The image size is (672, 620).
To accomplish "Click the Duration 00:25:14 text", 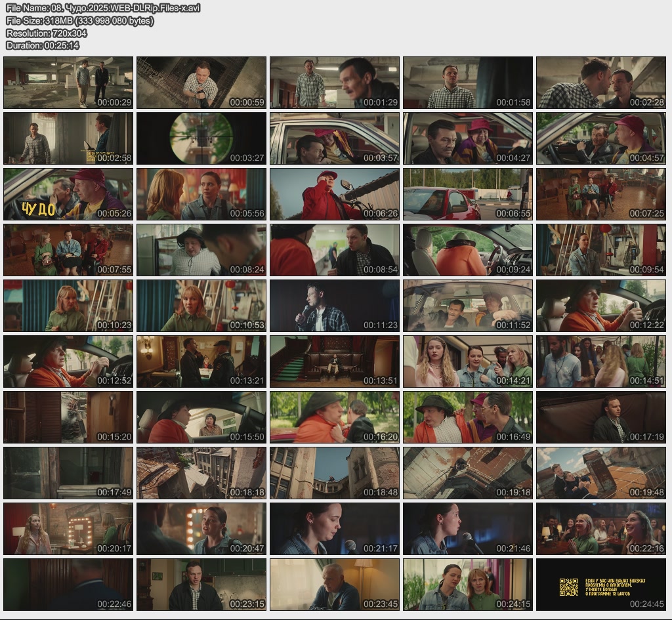I will point(43,45).
